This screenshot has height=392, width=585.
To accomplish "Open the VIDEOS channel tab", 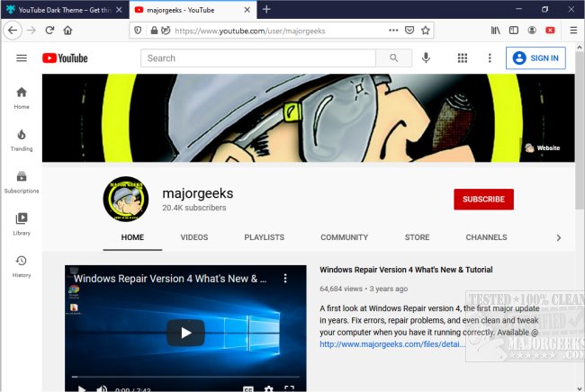I will (x=194, y=237).
